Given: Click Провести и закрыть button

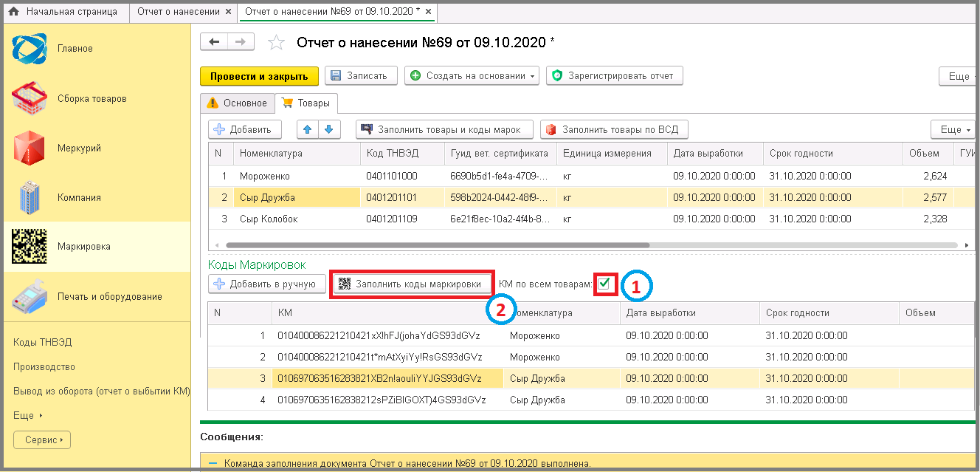Looking at the screenshot, I should pos(259,76).
